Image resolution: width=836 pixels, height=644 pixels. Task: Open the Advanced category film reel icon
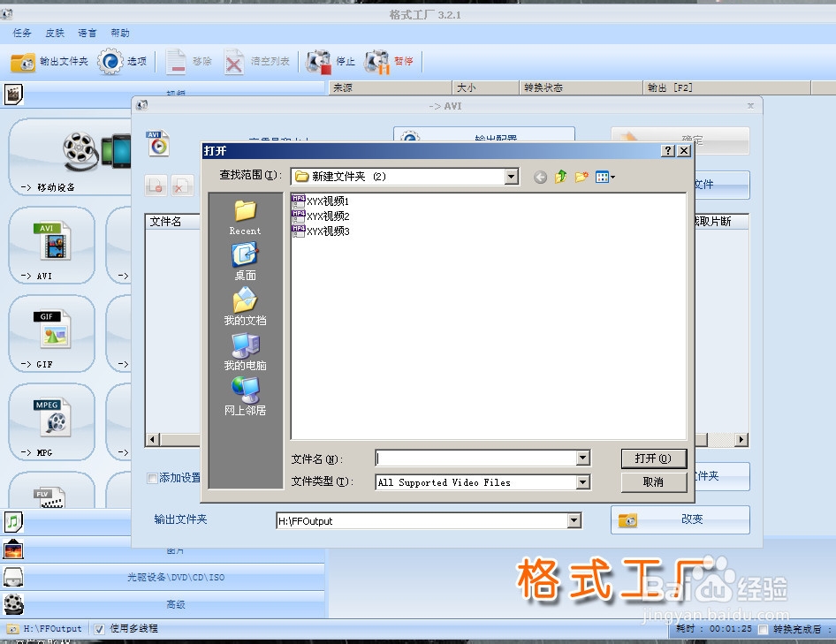[x=13, y=604]
